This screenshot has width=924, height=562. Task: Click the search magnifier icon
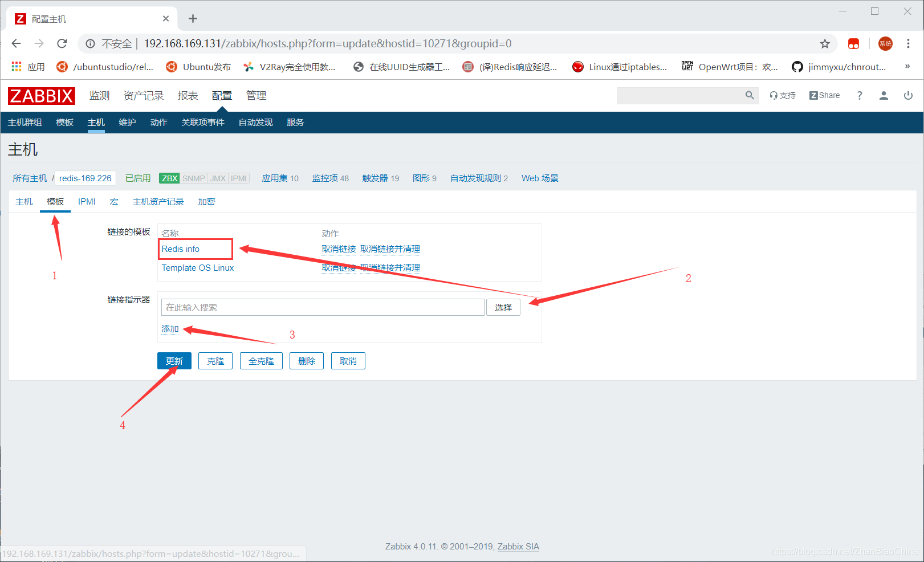(750, 95)
